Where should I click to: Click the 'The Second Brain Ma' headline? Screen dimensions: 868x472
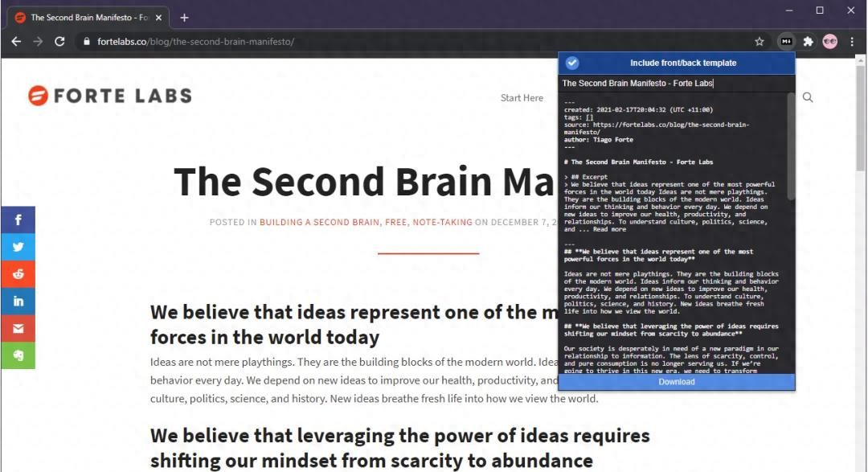point(366,181)
